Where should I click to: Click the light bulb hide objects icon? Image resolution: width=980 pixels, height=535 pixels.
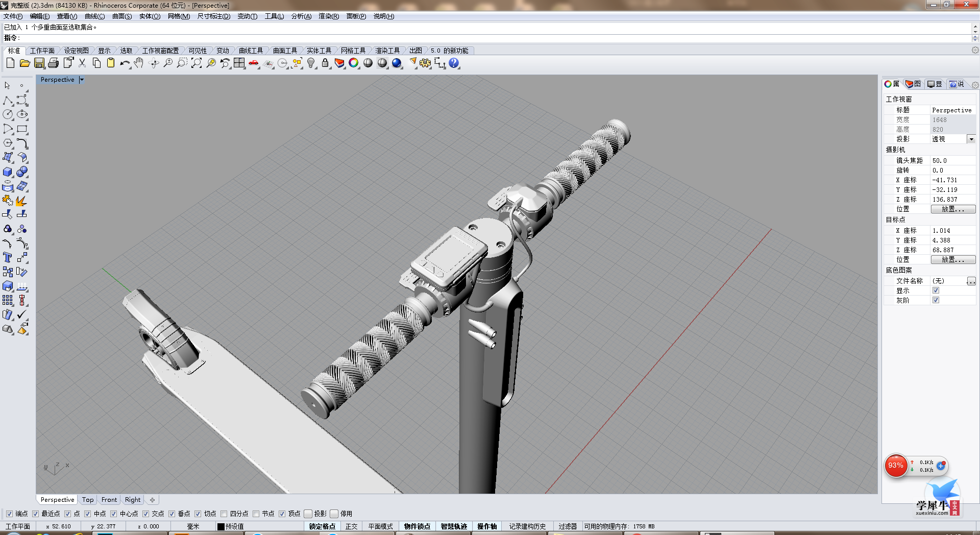click(311, 63)
